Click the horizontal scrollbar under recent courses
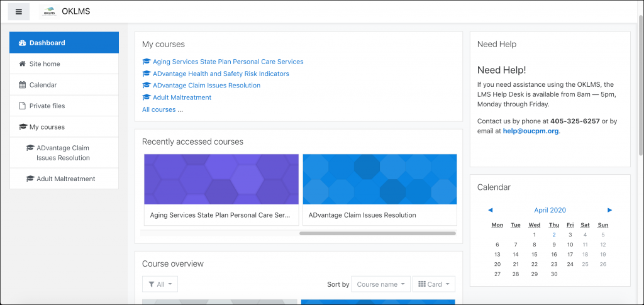The image size is (644, 305). 377,233
